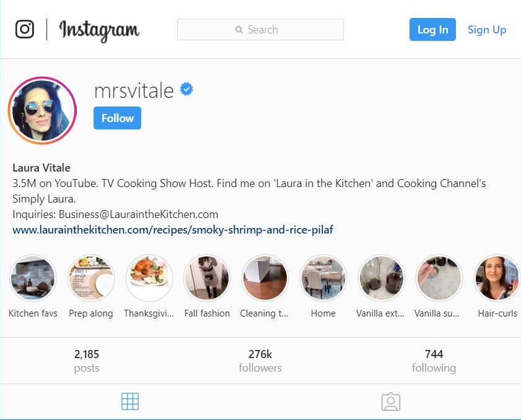Open the Fall fashion highlight
This screenshot has height=420, width=521.
pos(207,278)
